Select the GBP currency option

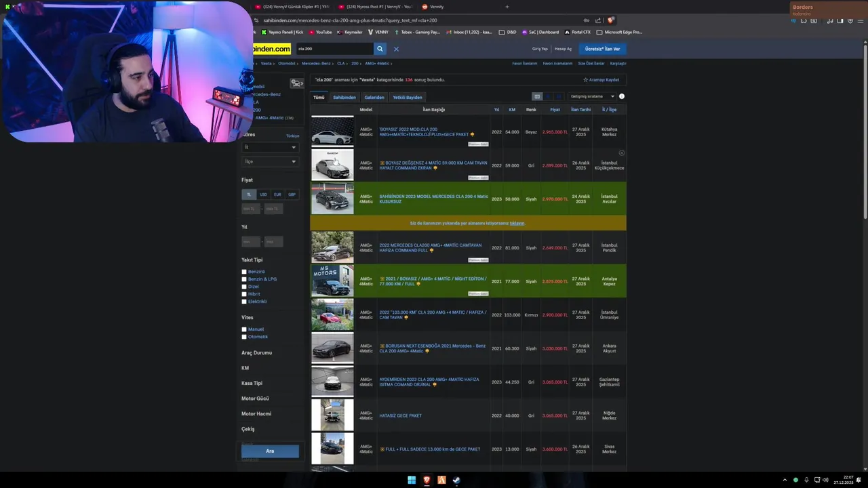(x=292, y=195)
